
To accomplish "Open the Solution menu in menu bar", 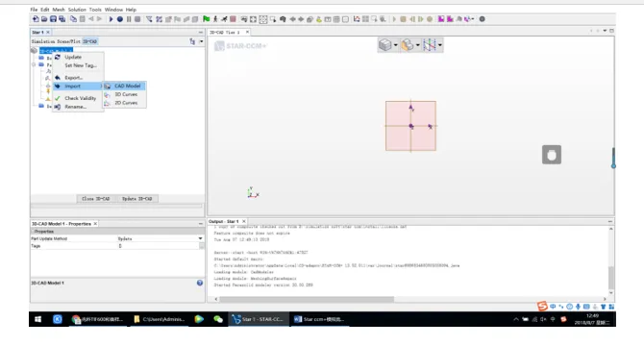I will click(77, 10).
